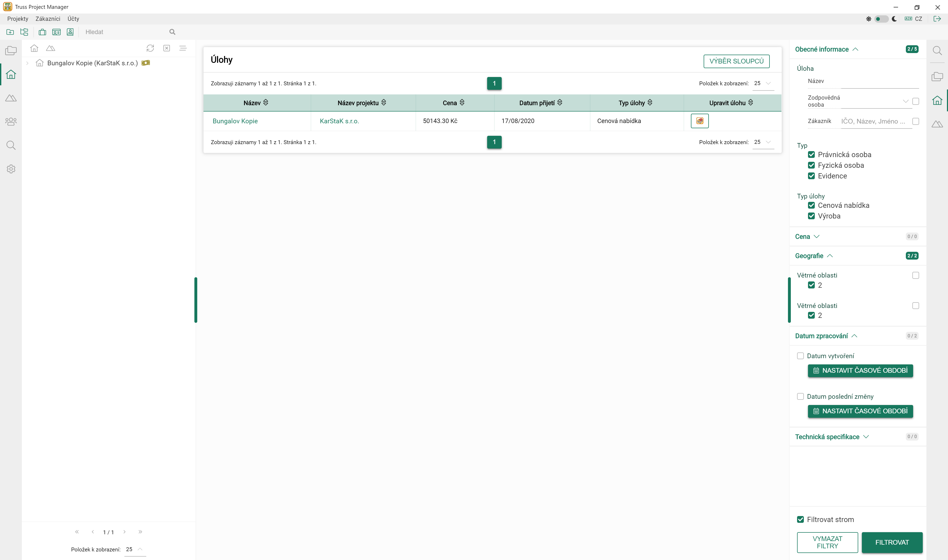The height and width of the screenshot is (560, 948).
Task: Click the X box icon above tree
Action: [x=167, y=48]
